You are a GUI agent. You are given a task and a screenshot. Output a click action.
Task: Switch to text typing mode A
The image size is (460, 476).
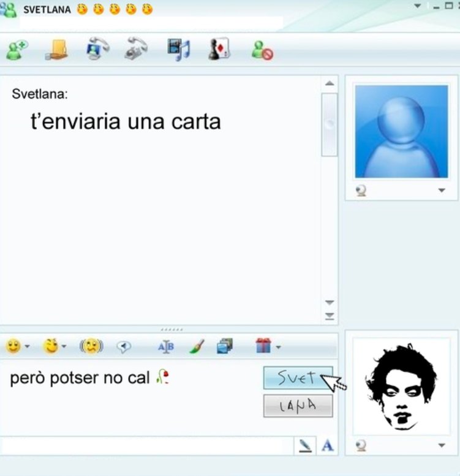click(x=328, y=446)
